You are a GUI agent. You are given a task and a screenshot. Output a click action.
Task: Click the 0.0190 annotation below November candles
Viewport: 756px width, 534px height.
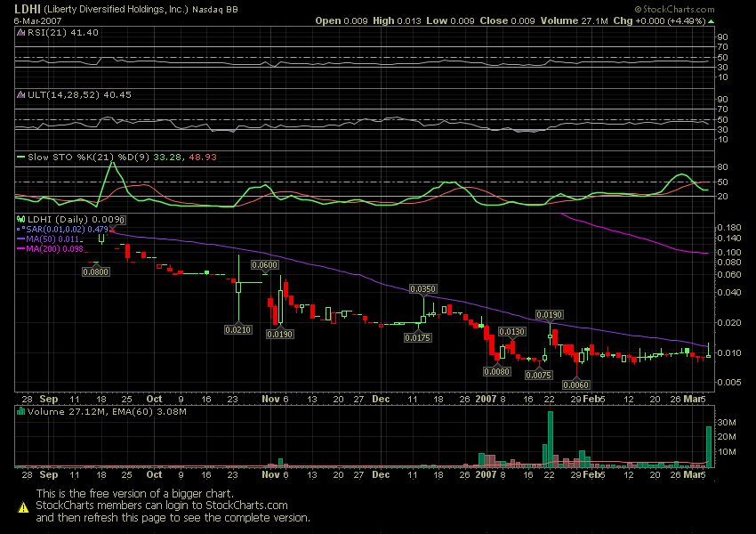[x=279, y=335]
